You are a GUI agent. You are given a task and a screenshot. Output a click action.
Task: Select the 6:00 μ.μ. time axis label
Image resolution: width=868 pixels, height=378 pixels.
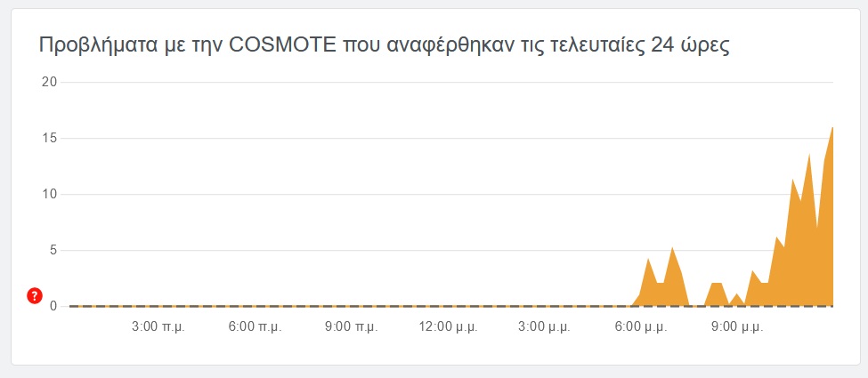pos(642,326)
